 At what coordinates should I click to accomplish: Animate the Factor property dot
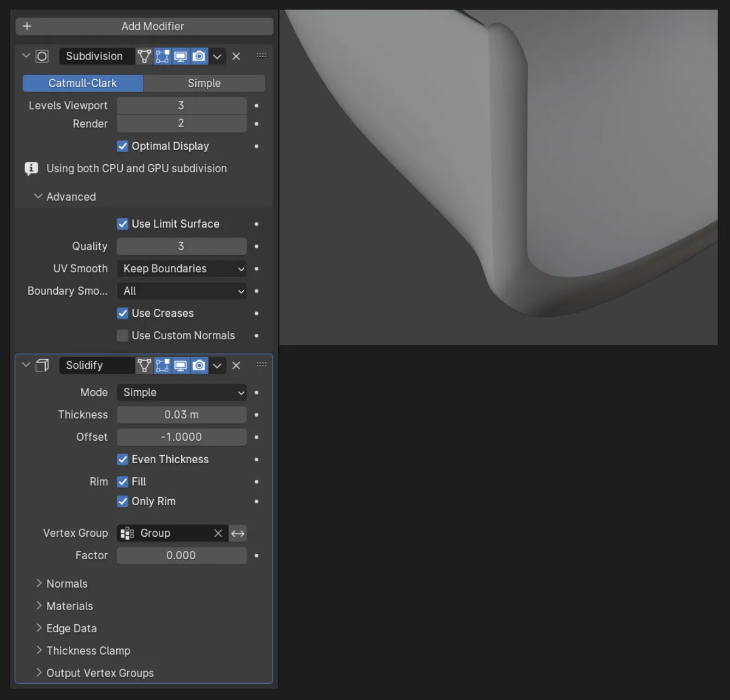pos(256,555)
